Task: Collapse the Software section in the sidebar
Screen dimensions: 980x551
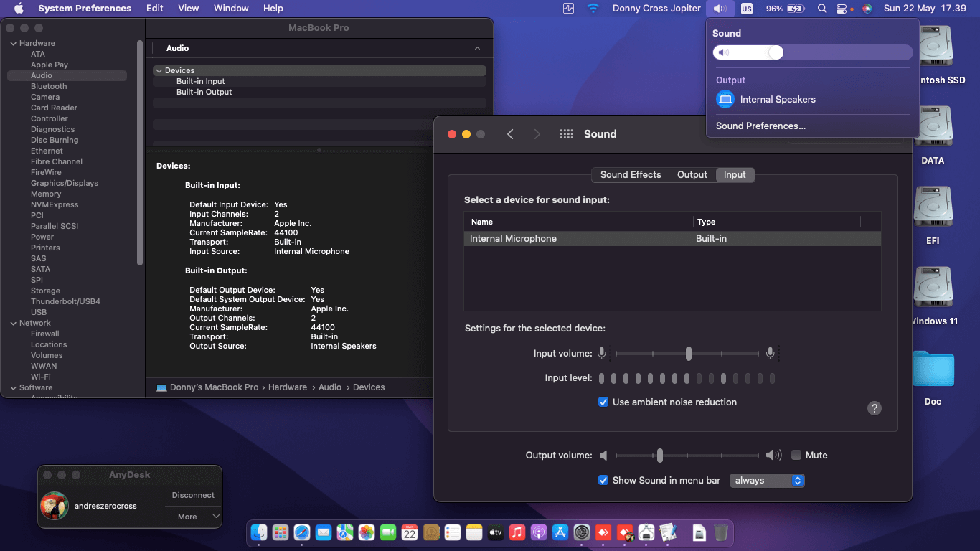Action: pyautogui.click(x=13, y=387)
